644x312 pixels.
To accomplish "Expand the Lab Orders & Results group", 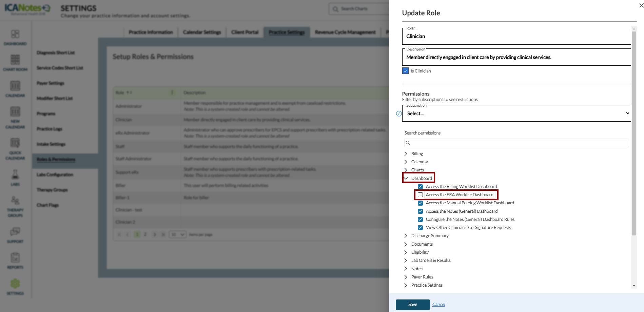I will pos(406,261).
